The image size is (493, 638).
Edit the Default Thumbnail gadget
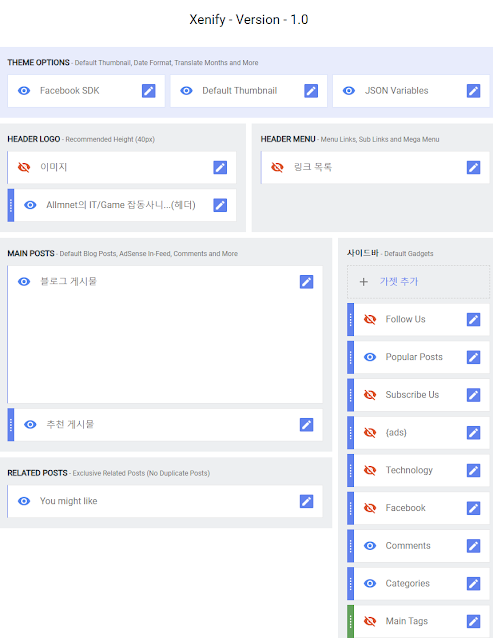point(311,91)
